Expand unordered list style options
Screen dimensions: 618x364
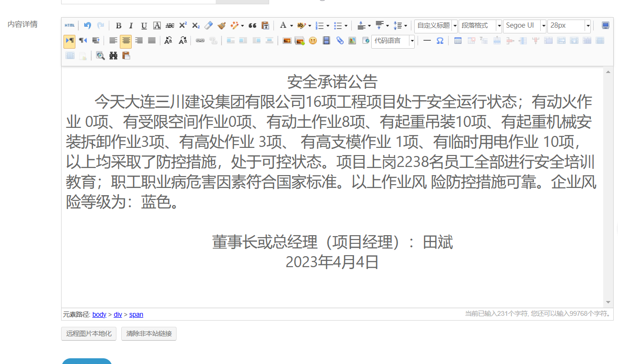click(x=346, y=25)
